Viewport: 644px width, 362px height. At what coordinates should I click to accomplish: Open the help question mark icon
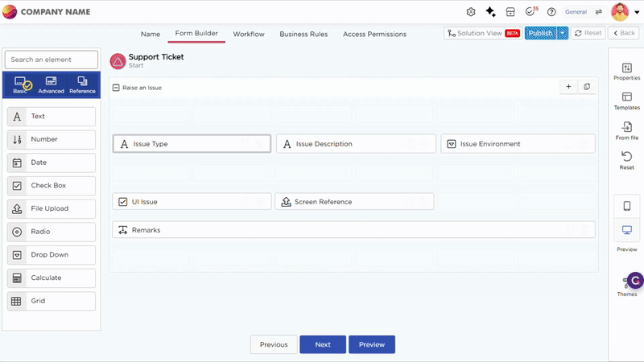point(551,12)
